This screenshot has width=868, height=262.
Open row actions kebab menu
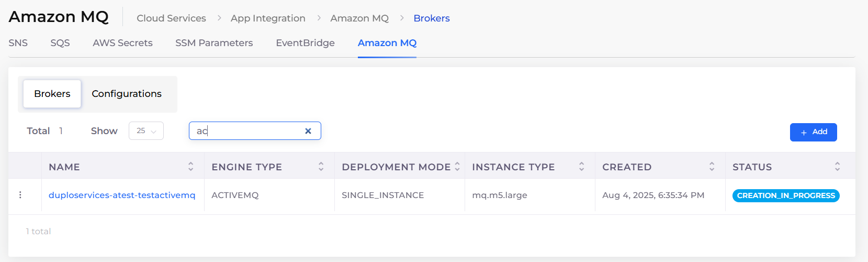[x=20, y=195]
